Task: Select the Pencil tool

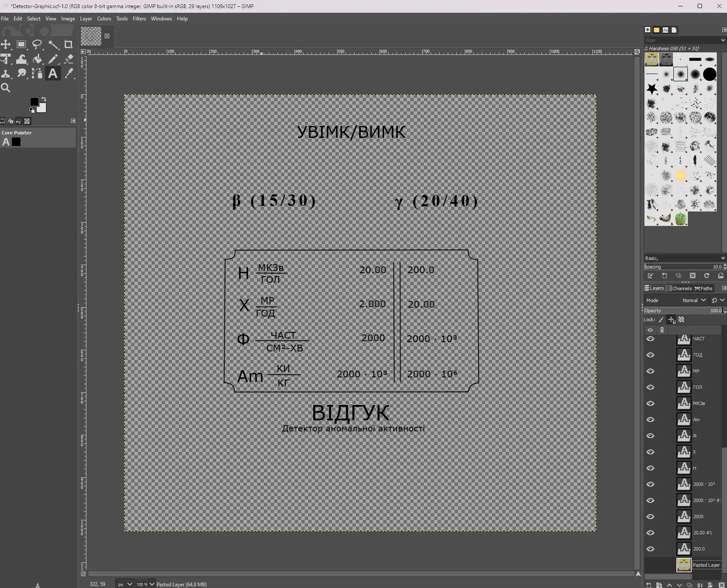Action: click(53, 59)
